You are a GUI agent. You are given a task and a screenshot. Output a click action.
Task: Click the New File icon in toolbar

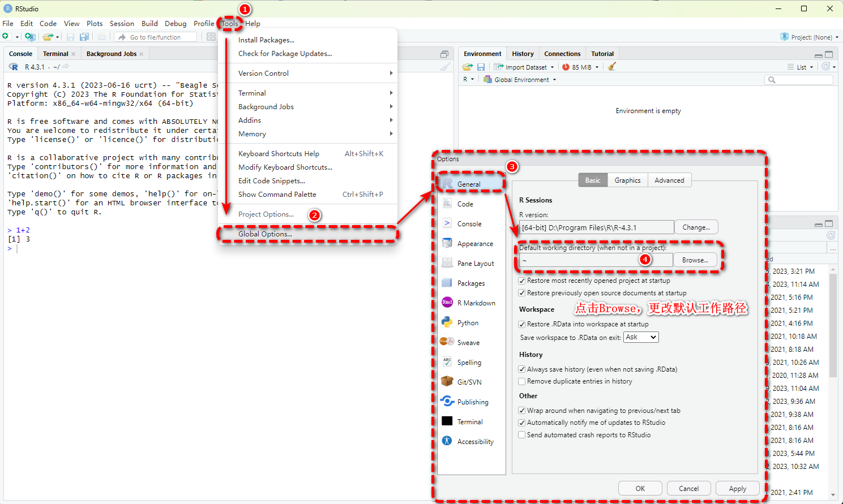click(6, 37)
